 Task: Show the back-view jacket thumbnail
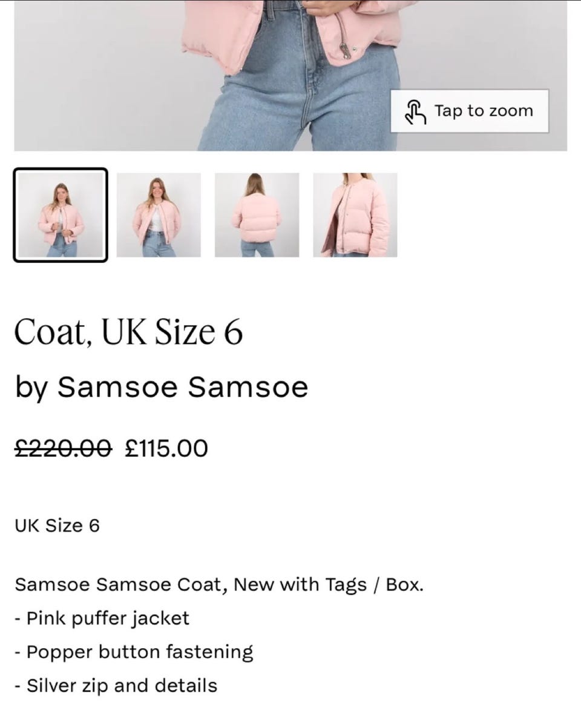[257, 215]
